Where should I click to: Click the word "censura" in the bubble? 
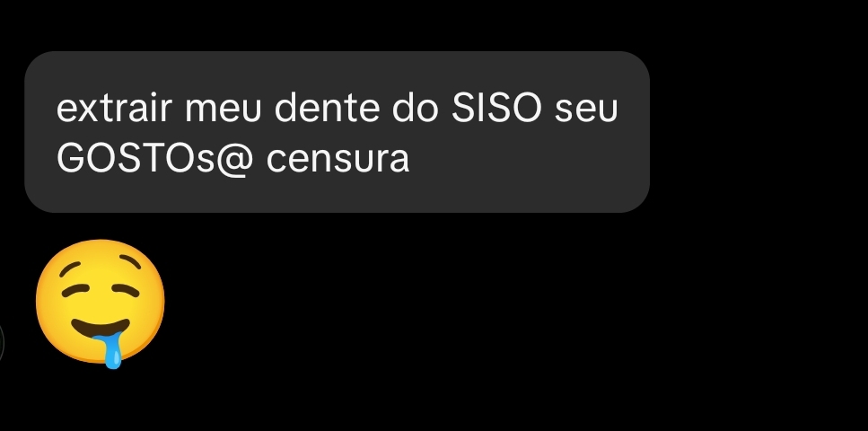click(x=338, y=161)
